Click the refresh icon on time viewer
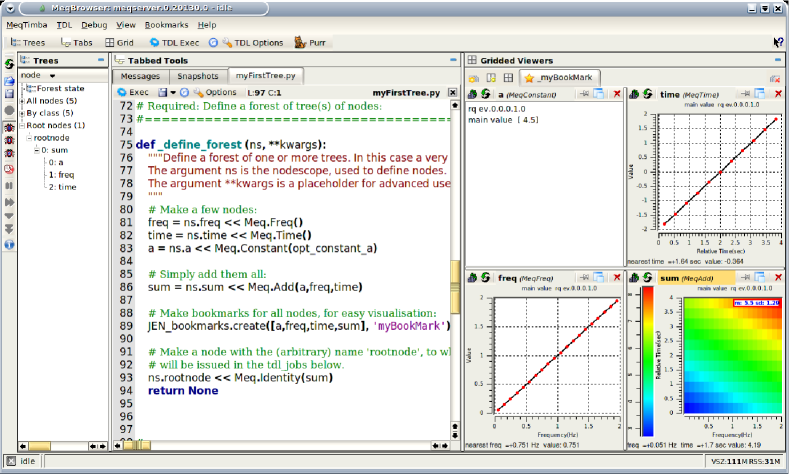Image resolution: width=789 pixels, height=474 pixels. click(x=647, y=94)
